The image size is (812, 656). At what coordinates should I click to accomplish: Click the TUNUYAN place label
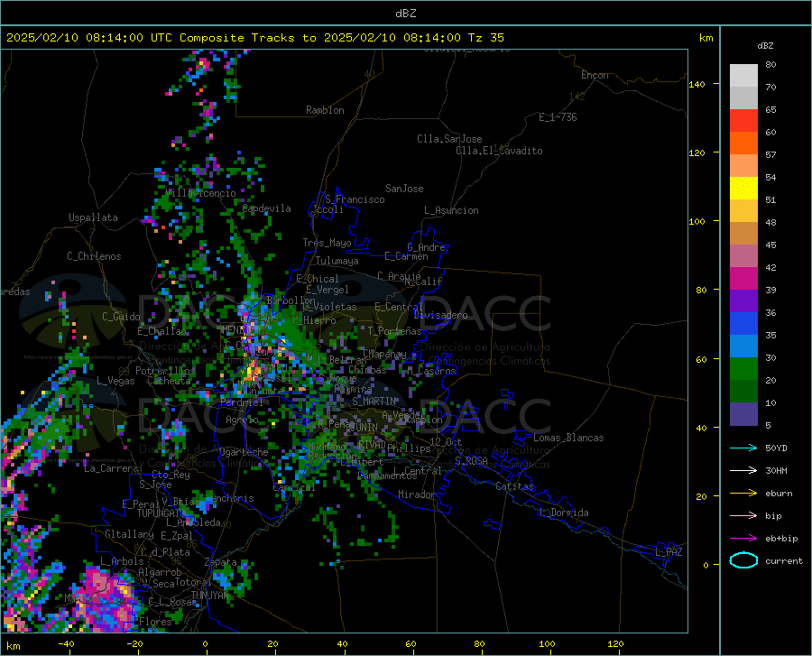209,596
